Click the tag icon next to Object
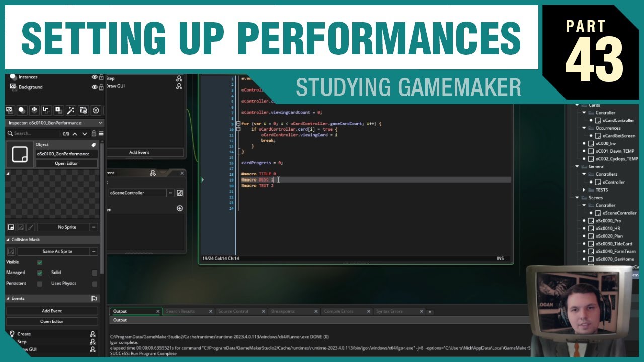Image resolution: width=644 pixels, height=362 pixels. click(x=93, y=145)
